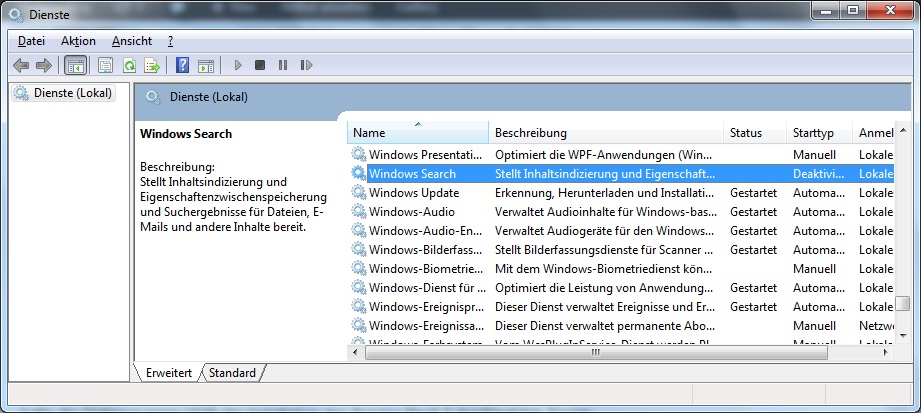Viewport: 921px width, 413px height.
Task: Click the Export list toolbar icon
Action: click(x=152, y=65)
